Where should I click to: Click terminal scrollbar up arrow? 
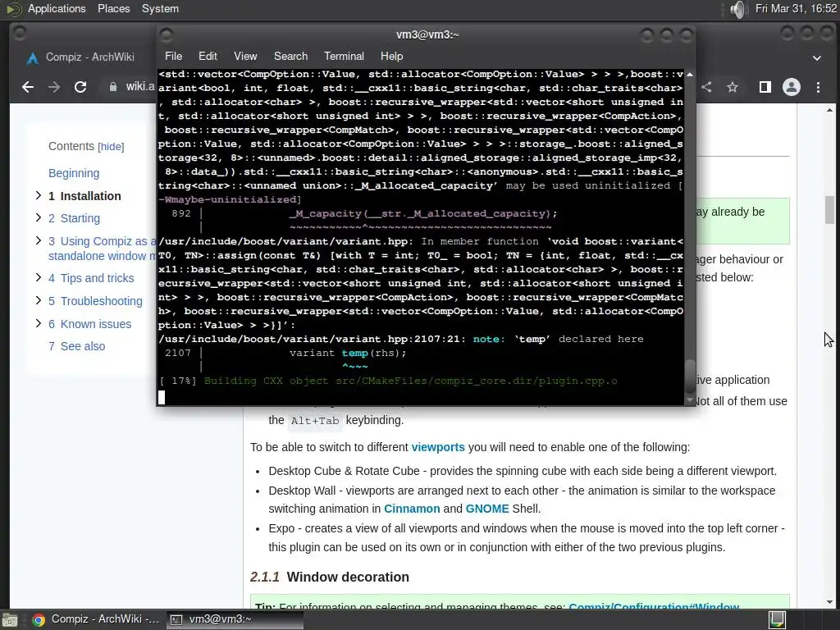pyautogui.click(x=690, y=75)
